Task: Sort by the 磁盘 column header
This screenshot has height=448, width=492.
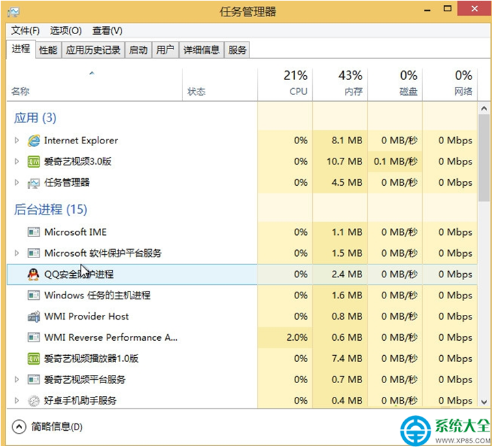Action: pos(395,85)
